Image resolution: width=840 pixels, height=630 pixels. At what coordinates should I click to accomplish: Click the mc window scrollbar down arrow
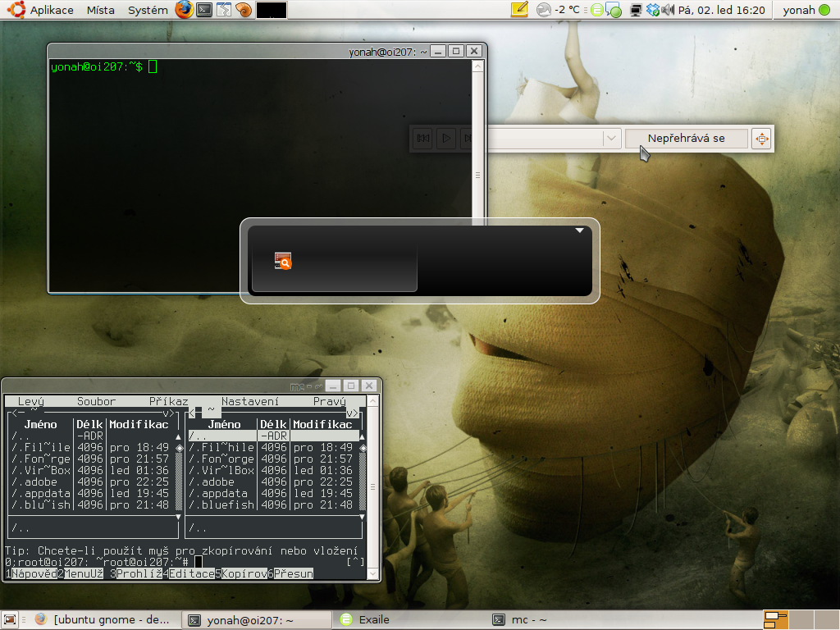(373, 573)
